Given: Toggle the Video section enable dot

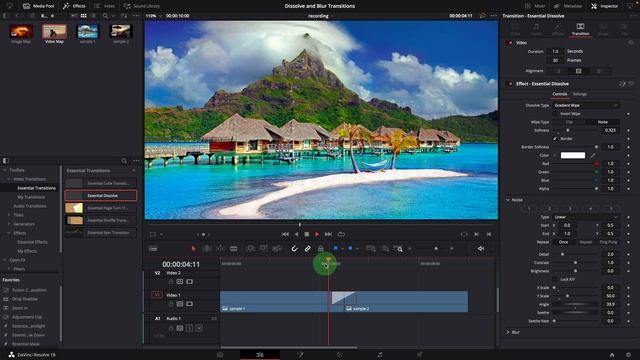Looking at the screenshot, I should [510, 43].
